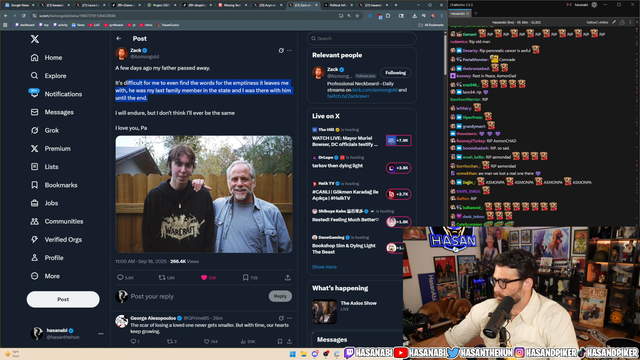Click the Chatterino pencil edit icon

(x=614, y=22)
